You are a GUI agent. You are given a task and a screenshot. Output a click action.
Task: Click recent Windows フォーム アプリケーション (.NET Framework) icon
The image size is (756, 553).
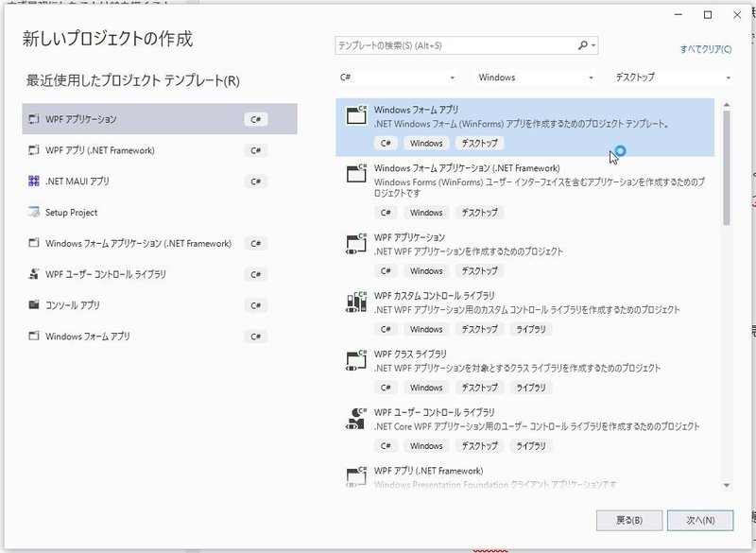34,243
